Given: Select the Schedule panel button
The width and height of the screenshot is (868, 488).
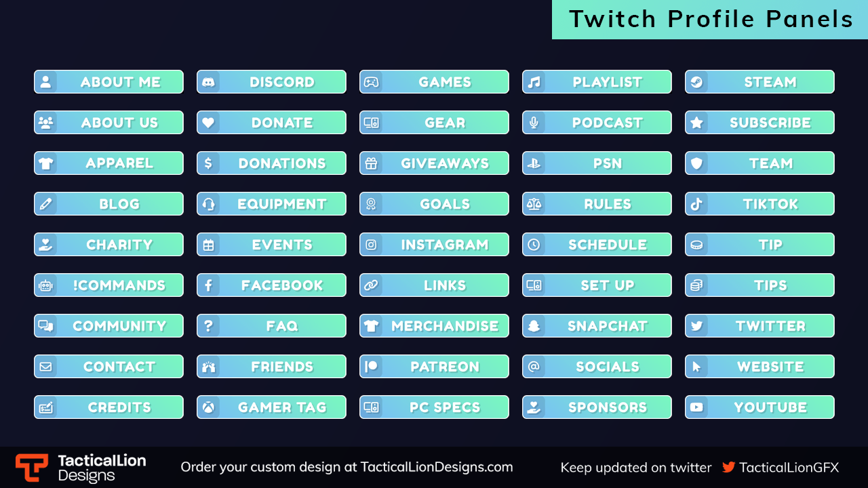Looking at the screenshot, I should 597,245.
